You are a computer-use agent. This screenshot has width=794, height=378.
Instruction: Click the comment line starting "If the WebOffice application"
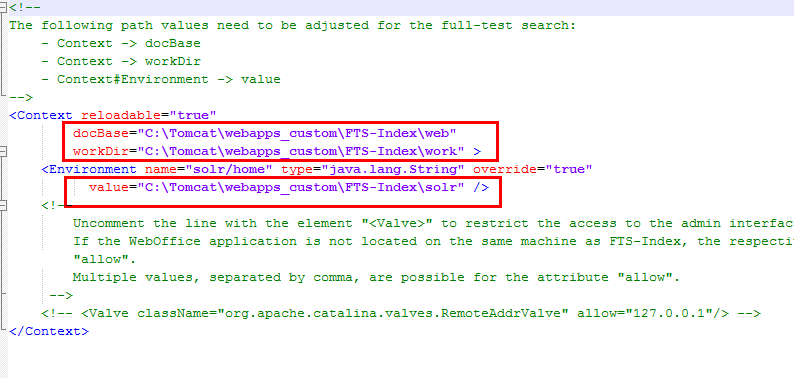pyautogui.click(x=433, y=241)
